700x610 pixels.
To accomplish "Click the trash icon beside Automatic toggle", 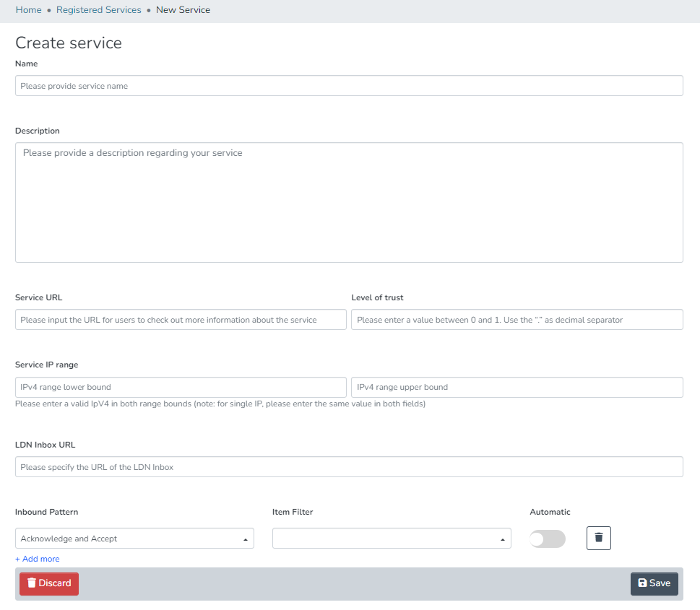I will pyautogui.click(x=598, y=538).
